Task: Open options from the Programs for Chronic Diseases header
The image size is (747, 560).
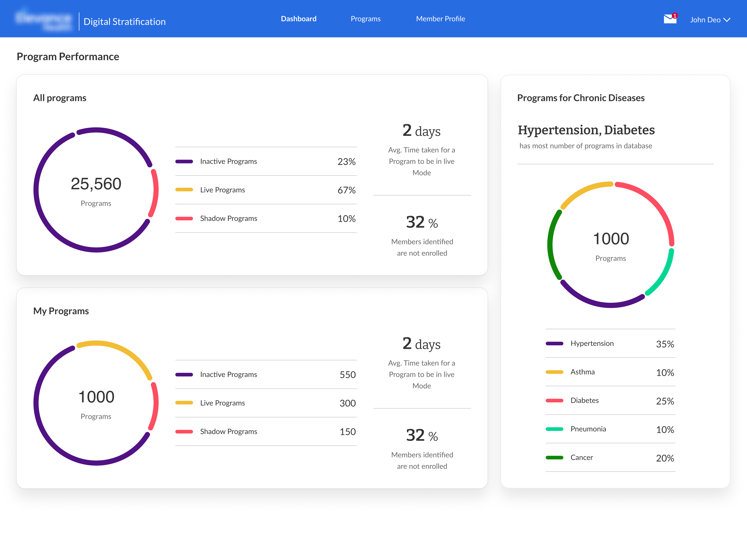Action: 581,98
